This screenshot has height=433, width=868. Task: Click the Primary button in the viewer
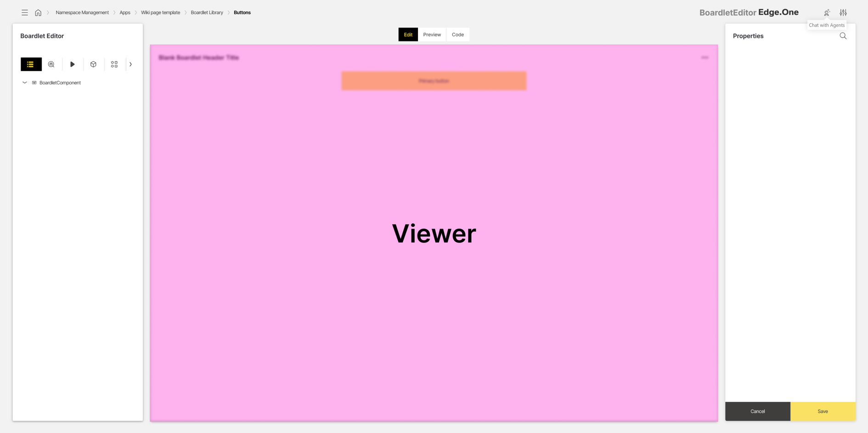pos(434,81)
